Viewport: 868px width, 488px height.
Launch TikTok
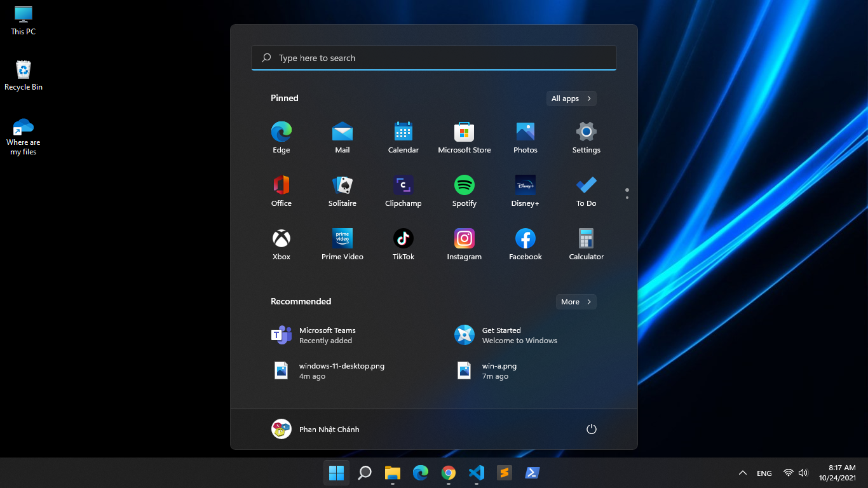click(x=403, y=245)
